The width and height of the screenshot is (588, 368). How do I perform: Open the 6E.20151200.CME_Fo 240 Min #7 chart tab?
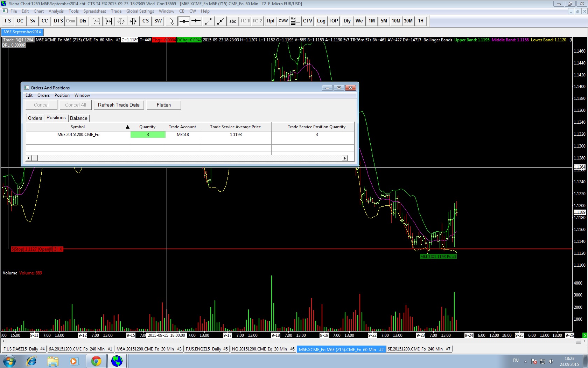419,349
